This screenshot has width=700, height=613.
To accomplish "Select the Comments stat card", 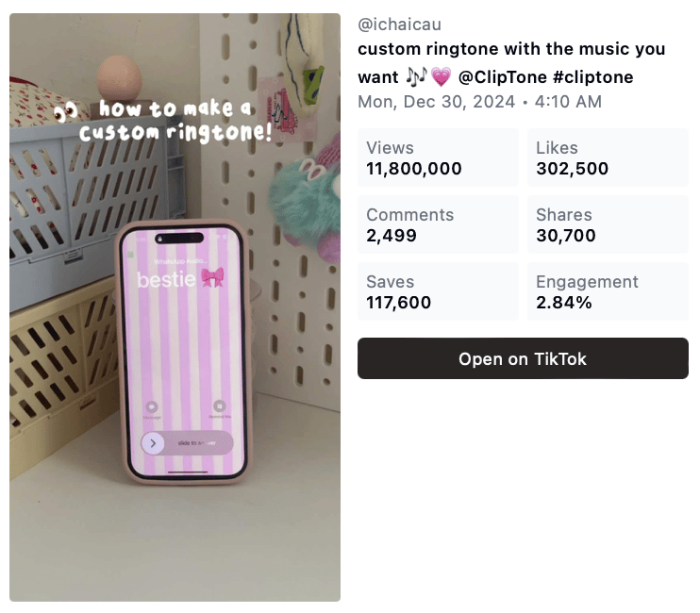I will tap(438, 224).
